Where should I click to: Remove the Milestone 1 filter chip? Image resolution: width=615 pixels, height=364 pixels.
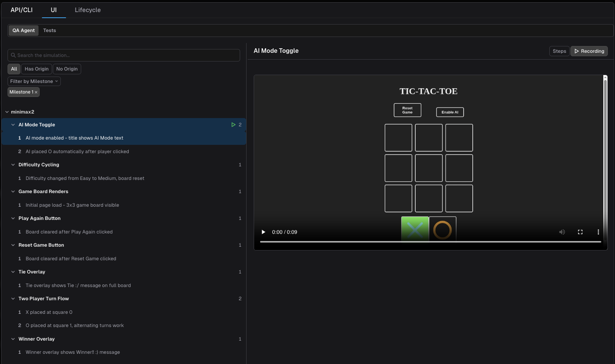point(36,92)
